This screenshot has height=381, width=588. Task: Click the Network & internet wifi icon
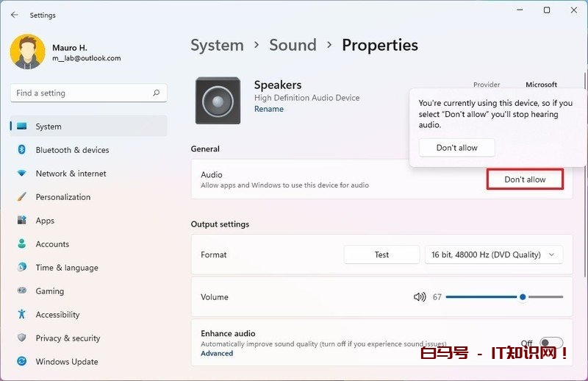[x=22, y=174]
